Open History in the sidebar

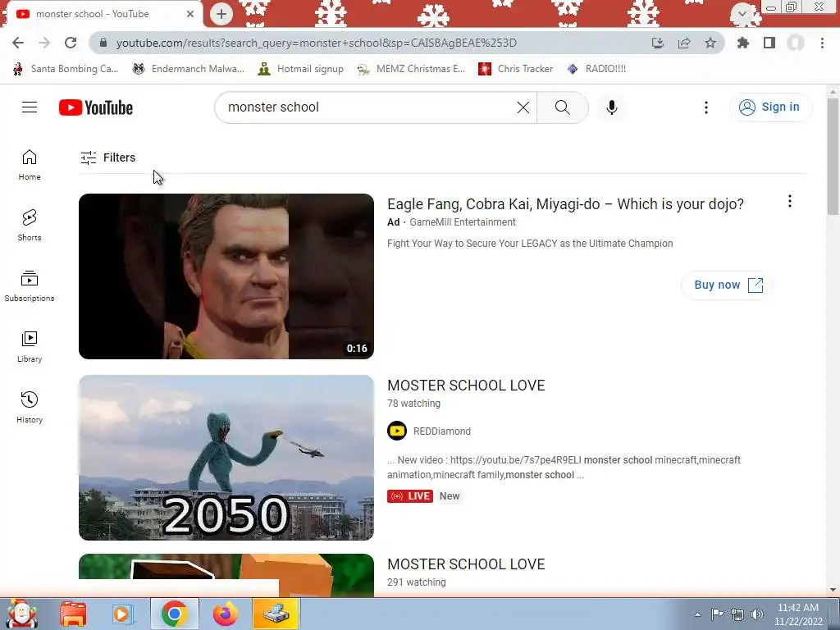point(30,407)
